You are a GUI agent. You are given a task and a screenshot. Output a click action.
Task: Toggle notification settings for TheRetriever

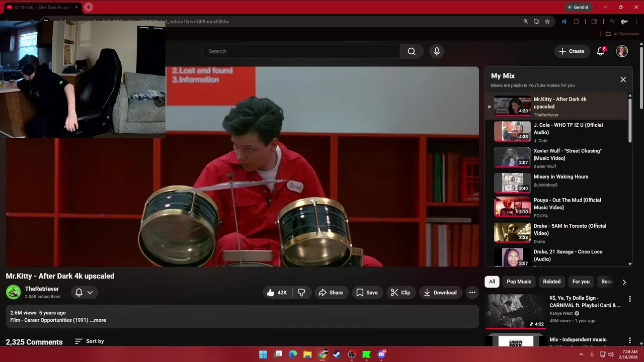(84, 292)
